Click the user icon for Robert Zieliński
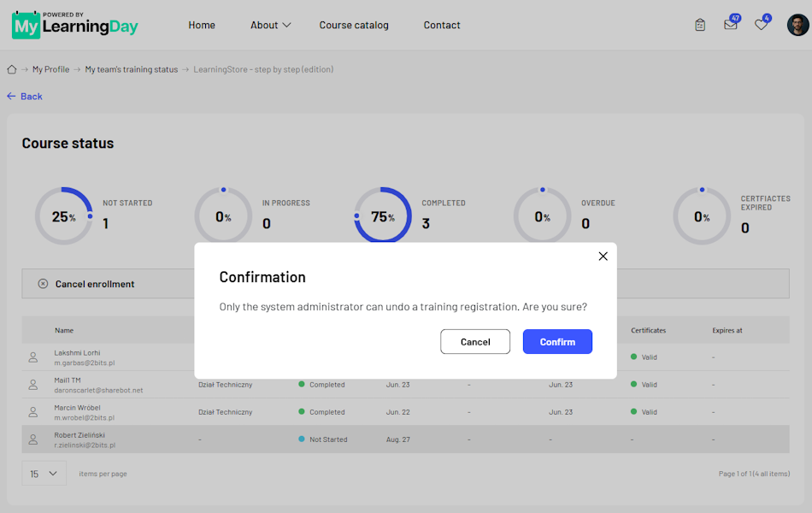The width and height of the screenshot is (812, 513). (x=33, y=440)
